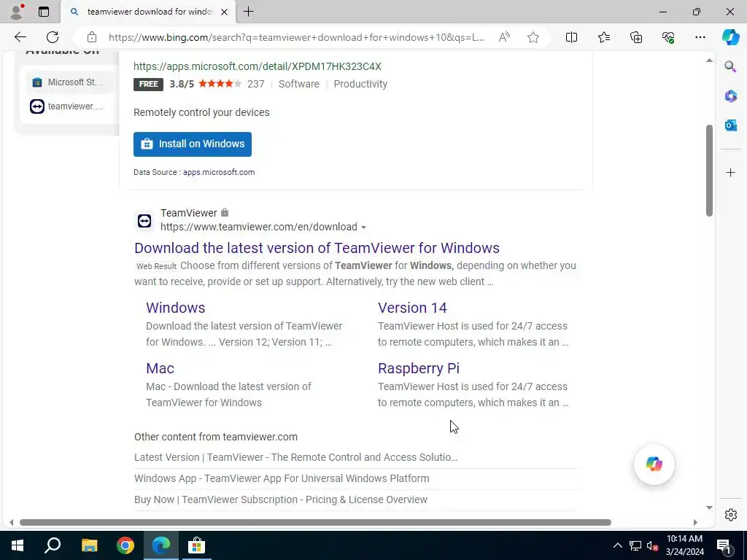Open Microsoft 365 sidebar icon
The width and height of the screenshot is (747, 560).
click(x=730, y=96)
